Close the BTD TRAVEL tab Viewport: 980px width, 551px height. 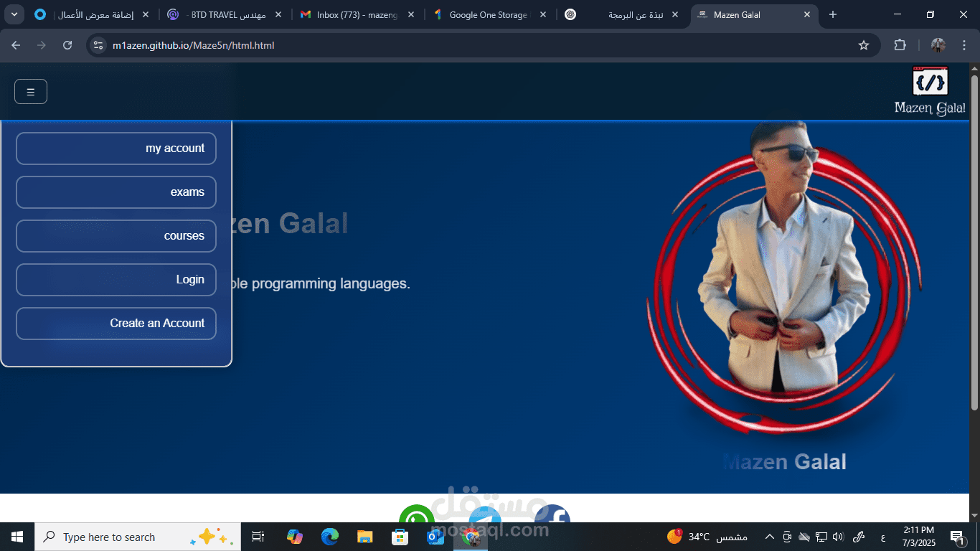click(278, 14)
